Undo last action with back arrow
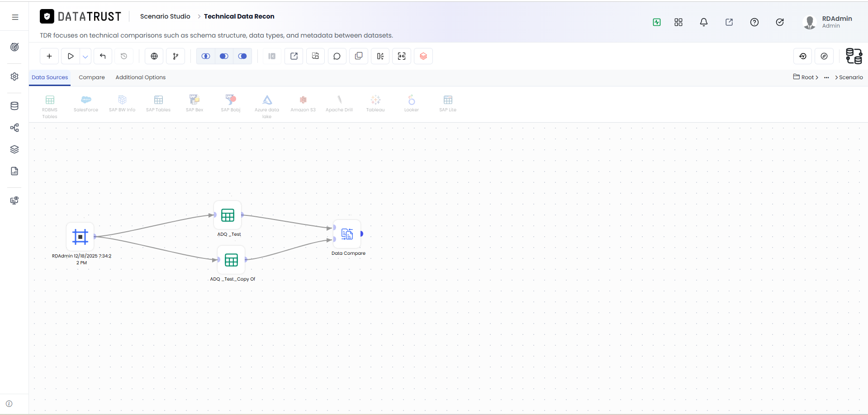Viewport: 868px width, 415px height. click(103, 56)
